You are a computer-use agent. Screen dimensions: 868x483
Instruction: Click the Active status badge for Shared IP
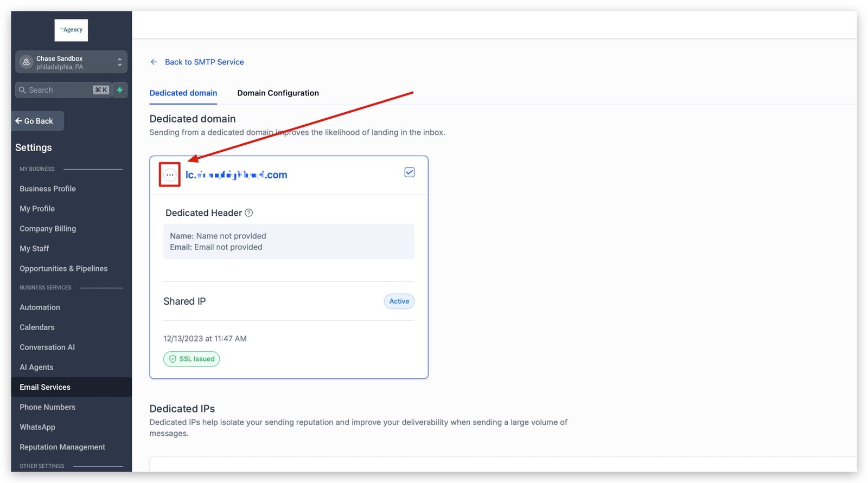(399, 301)
